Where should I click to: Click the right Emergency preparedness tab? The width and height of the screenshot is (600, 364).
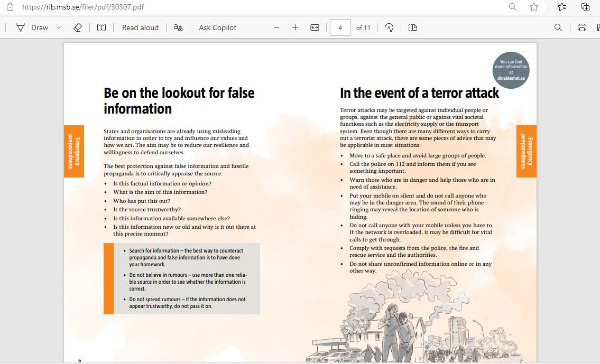527,152
